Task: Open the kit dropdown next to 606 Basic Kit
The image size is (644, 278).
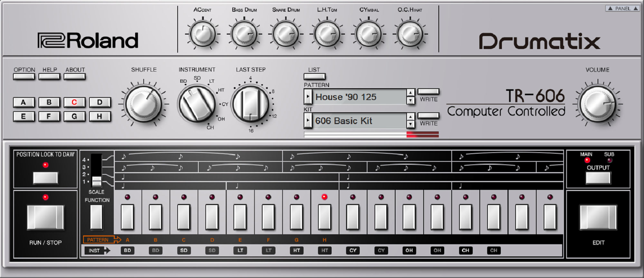Action: [308, 121]
